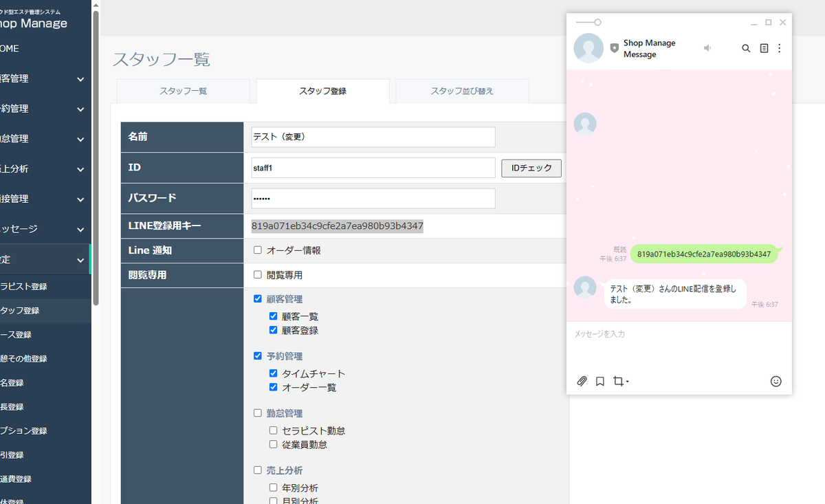Check the 従業員勤怠 checkbox
Viewport: 825px width, 504px height.
[273, 444]
